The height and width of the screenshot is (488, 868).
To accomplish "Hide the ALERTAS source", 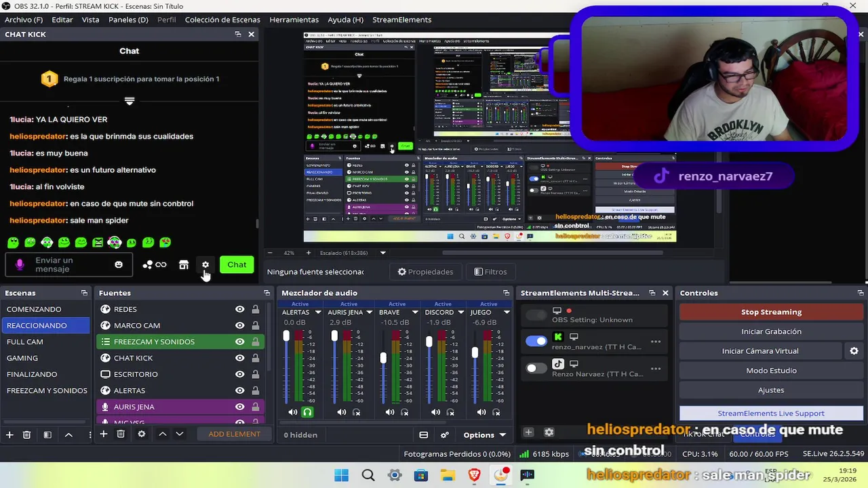I will [239, 390].
